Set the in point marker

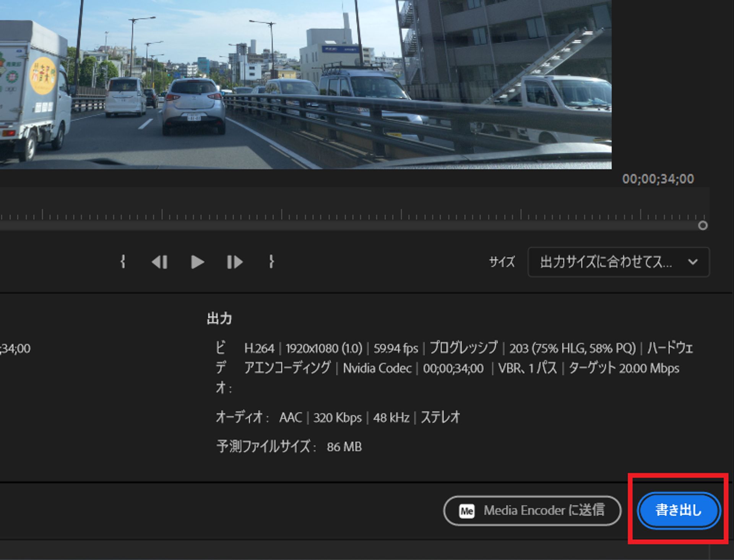coord(123,262)
